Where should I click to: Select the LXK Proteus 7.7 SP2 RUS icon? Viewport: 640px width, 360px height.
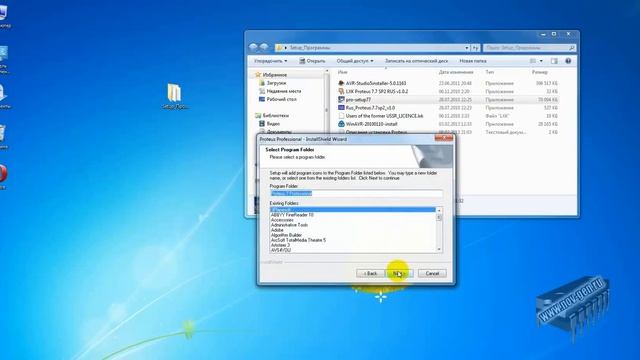coord(341,91)
